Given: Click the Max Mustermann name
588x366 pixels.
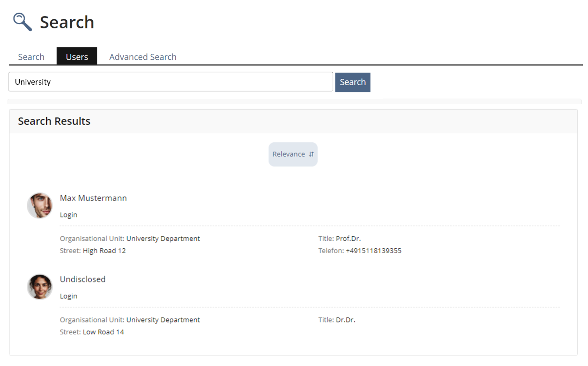Looking at the screenshot, I should pyautogui.click(x=93, y=198).
